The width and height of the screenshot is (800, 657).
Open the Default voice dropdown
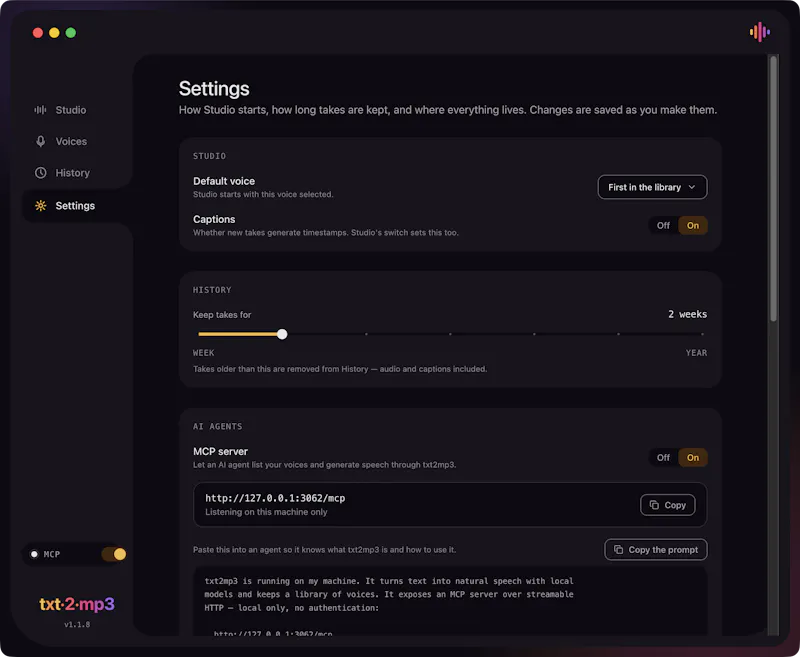[x=652, y=187]
